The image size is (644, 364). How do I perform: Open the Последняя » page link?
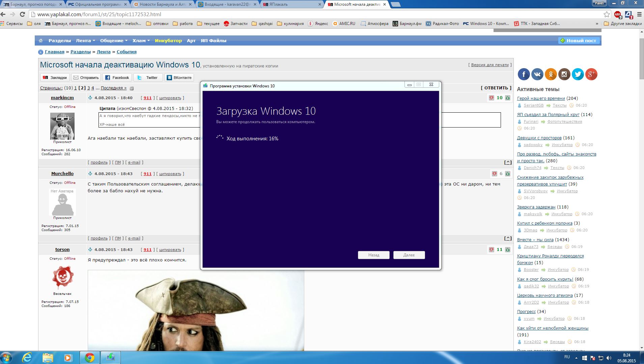(114, 88)
